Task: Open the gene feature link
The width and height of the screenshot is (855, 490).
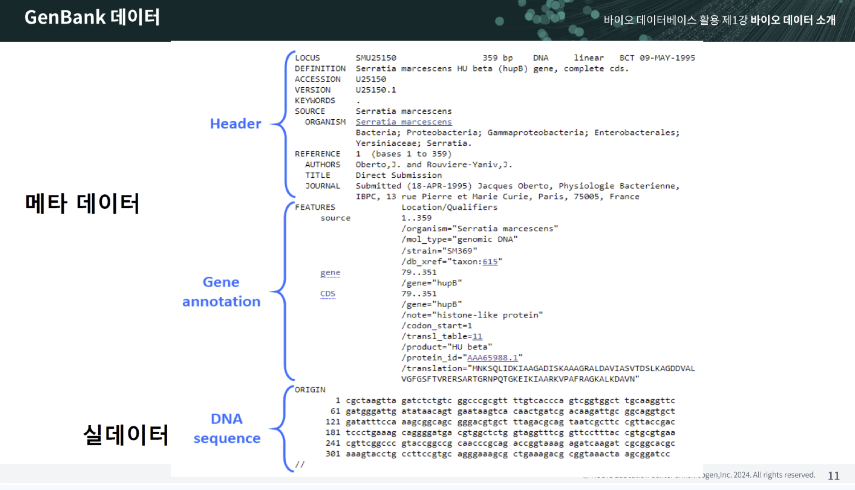Action: pos(330,272)
